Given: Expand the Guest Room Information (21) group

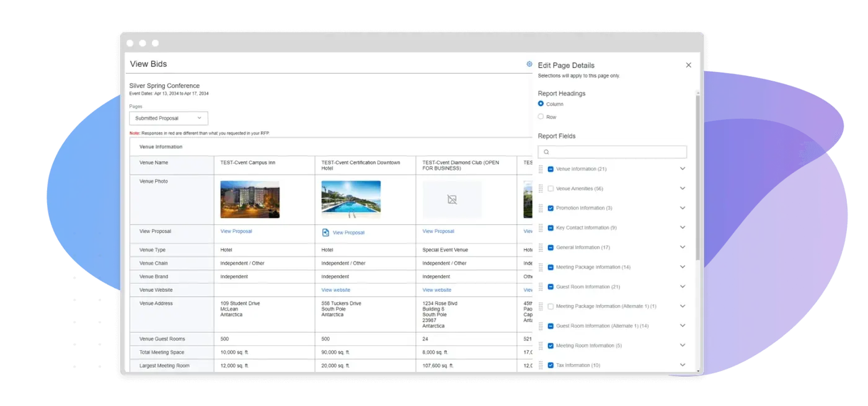Looking at the screenshot, I should (683, 286).
